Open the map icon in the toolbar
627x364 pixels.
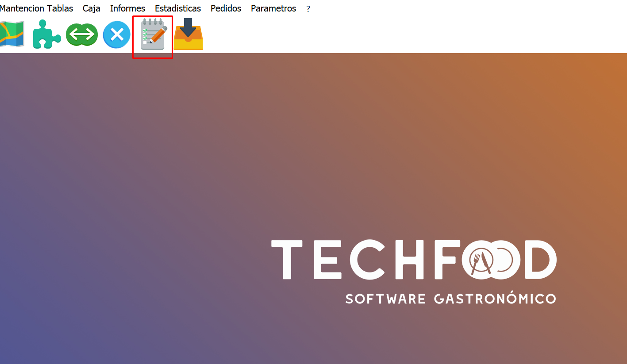click(x=12, y=34)
